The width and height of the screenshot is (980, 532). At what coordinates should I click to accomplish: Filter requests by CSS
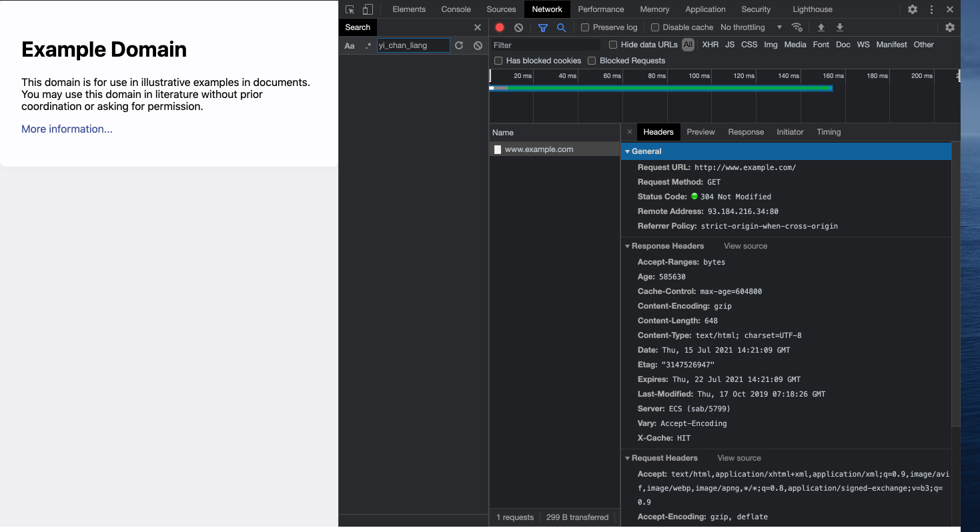tap(749, 45)
